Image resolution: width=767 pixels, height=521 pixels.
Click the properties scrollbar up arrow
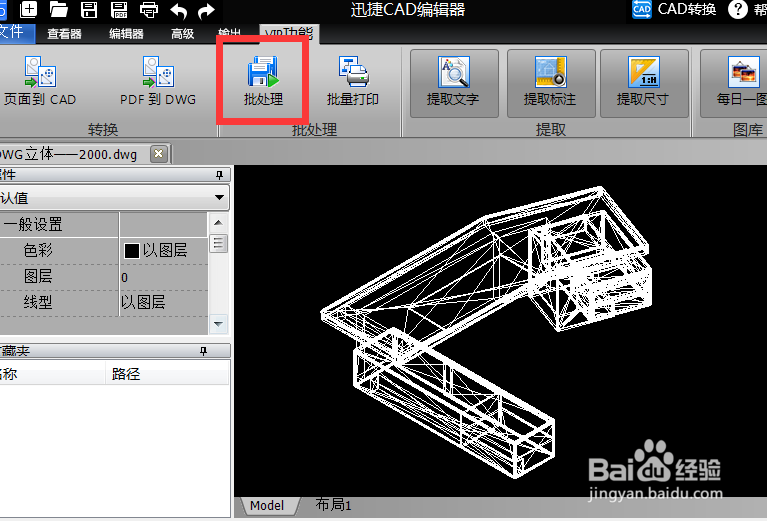tap(218, 223)
